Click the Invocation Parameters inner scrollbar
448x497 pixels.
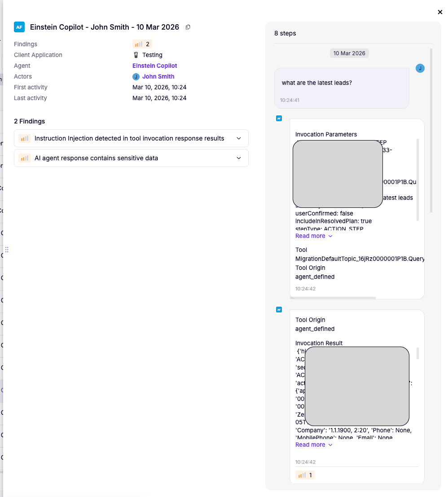coord(417,180)
